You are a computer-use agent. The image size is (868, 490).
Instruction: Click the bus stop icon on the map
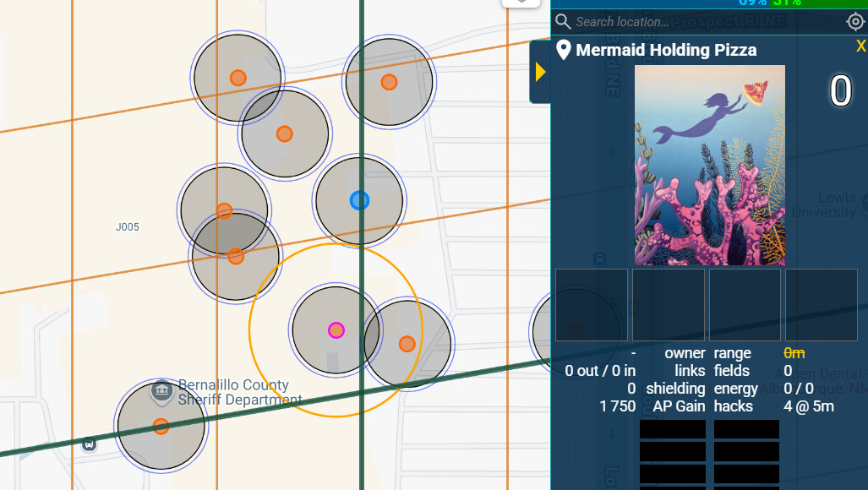[x=89, y=444]
